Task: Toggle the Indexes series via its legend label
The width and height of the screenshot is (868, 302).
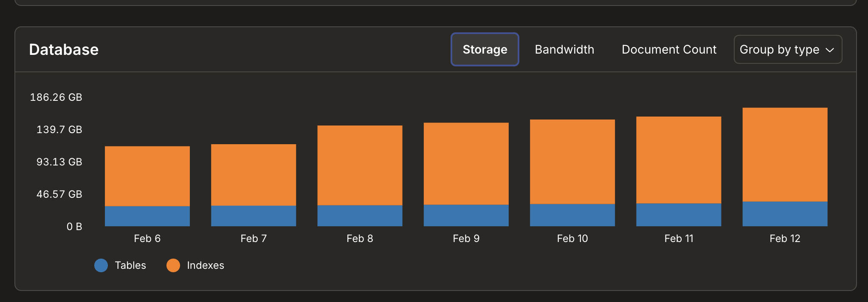Action: (206, 265)
